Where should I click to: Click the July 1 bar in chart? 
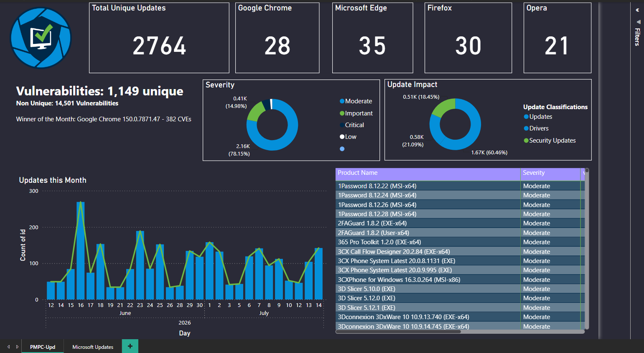pyautogui.click(x=209, y=271)
